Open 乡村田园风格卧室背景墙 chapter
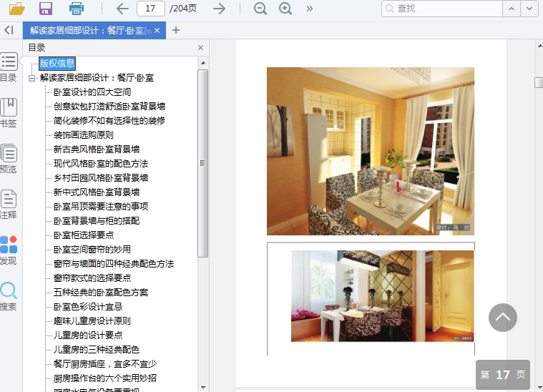543x392 pixels. point(101,178)
